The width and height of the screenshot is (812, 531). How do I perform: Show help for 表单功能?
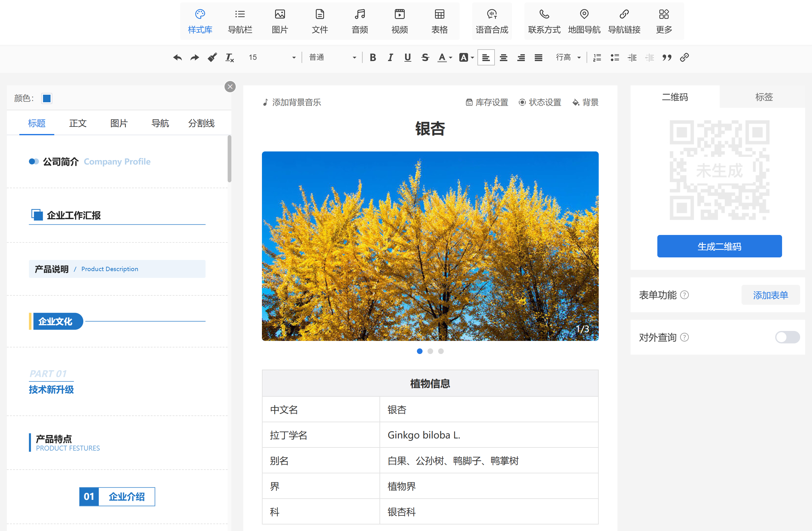pyautogui.click(x=684, y=295)
